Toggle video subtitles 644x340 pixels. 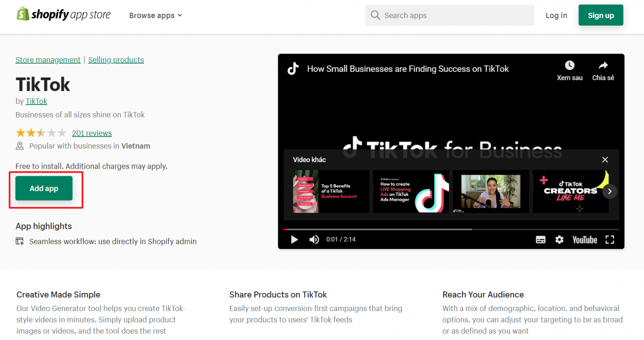541,240
